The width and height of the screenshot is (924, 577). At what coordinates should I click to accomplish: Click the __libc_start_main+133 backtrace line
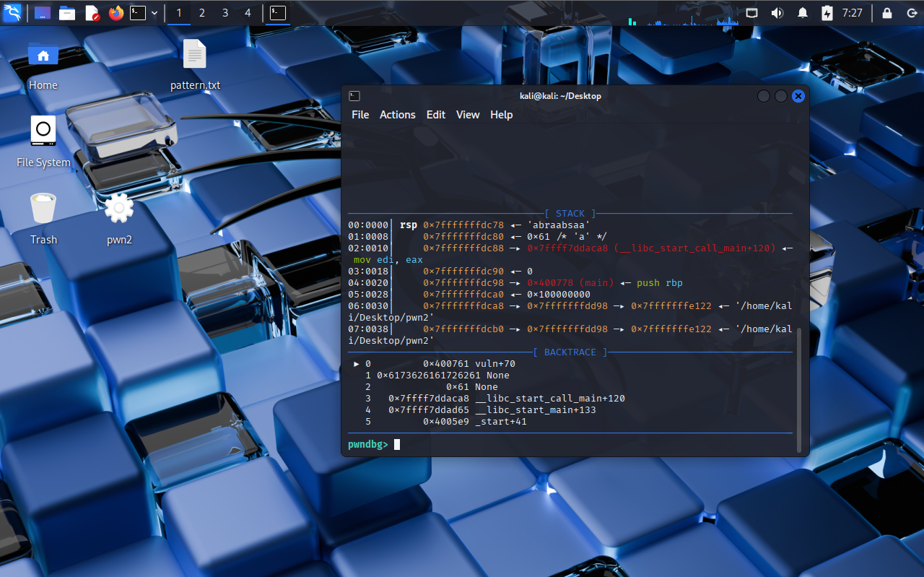point(536,410)
